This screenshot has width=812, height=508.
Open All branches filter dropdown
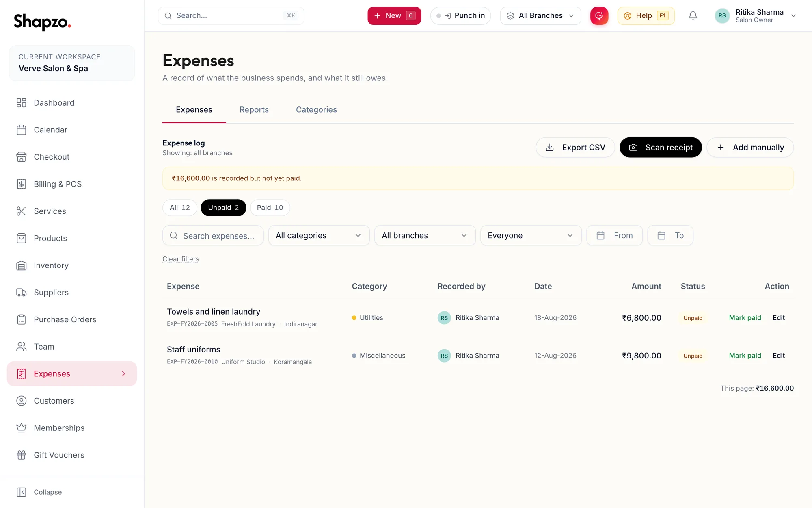pos(425,236)
